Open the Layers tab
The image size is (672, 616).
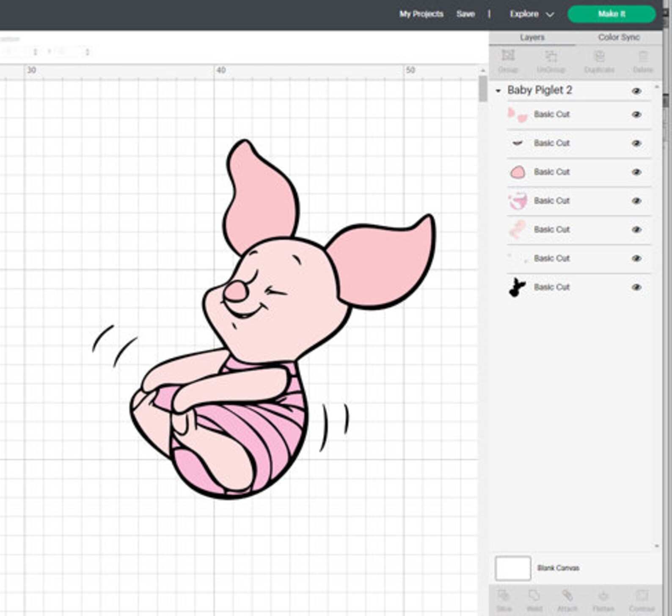532,37
